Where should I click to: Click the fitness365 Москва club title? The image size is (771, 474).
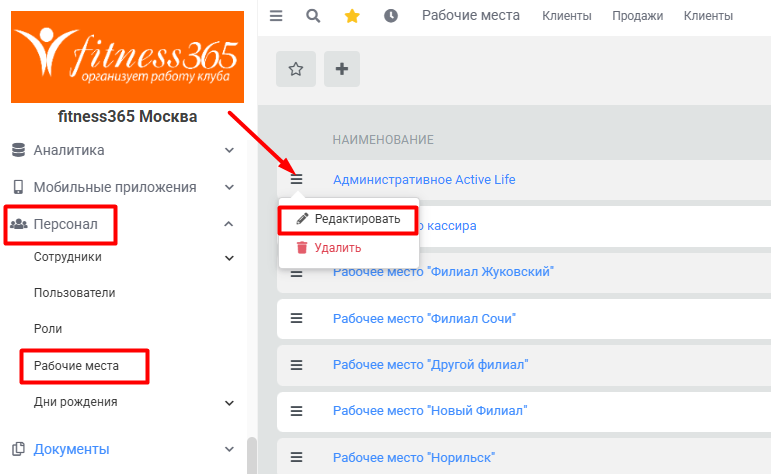tap(127, 117)
